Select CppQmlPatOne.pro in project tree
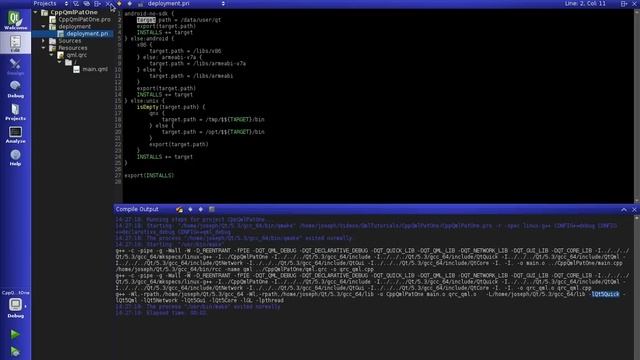 pos(84,20)
